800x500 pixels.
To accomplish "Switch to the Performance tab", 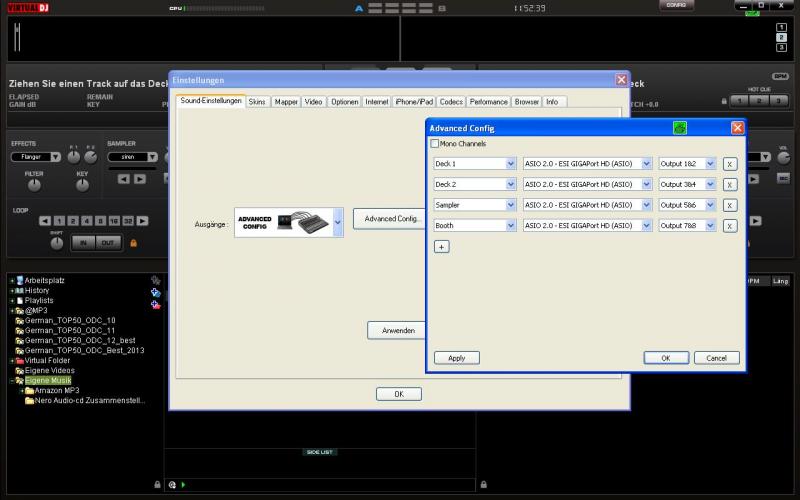I will [488, 102].
